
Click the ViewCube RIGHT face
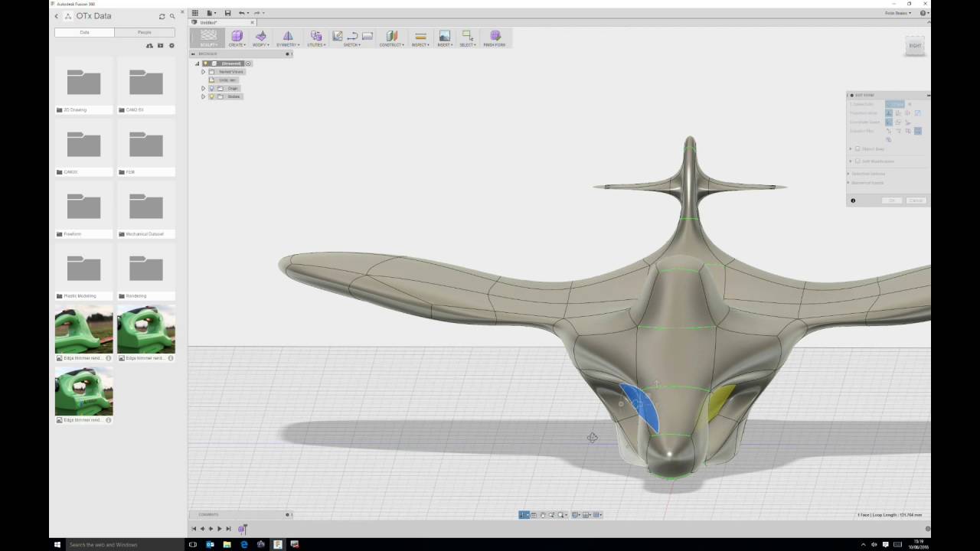[x=915, y=46]
